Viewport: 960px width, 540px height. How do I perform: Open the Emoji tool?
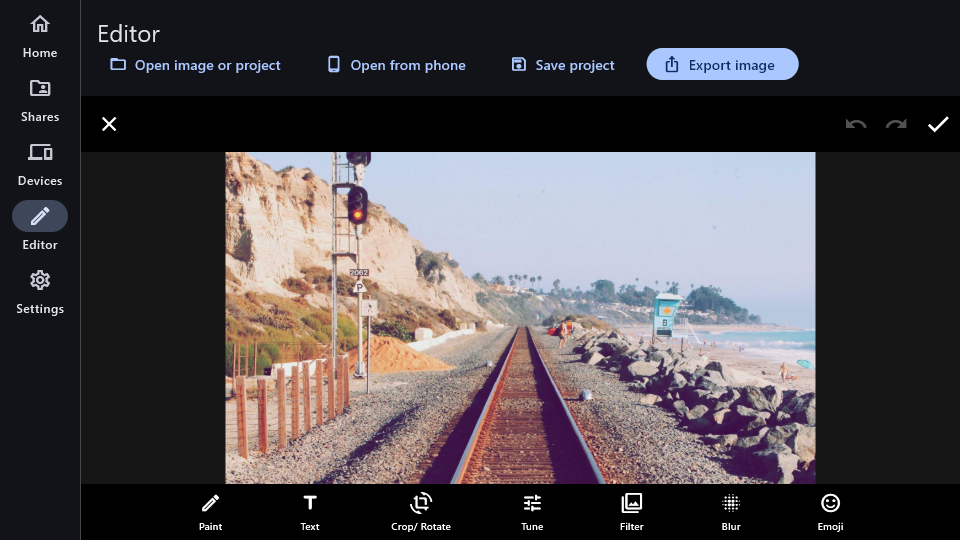click(830, 512)
